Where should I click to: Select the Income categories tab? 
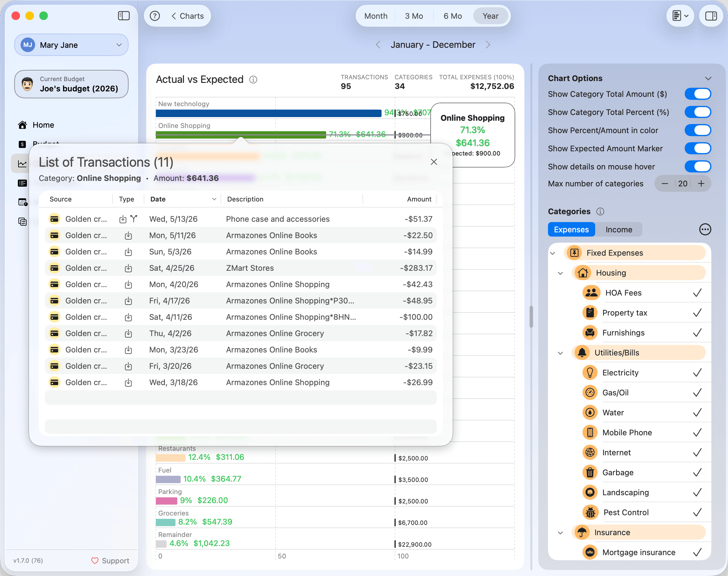point(619,229)
